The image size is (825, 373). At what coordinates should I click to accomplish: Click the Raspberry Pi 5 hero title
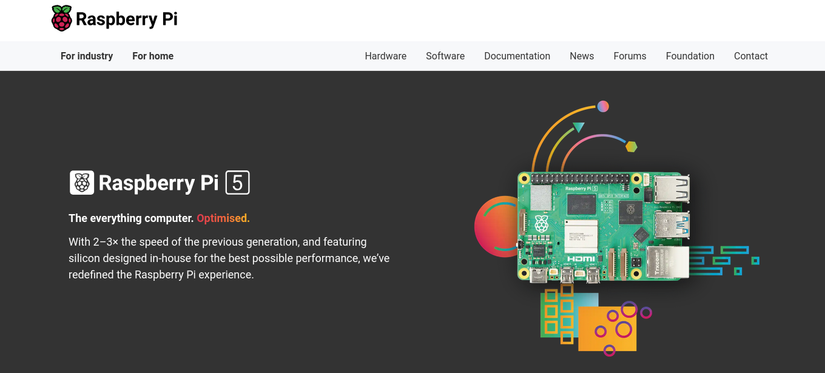(160, 183)
